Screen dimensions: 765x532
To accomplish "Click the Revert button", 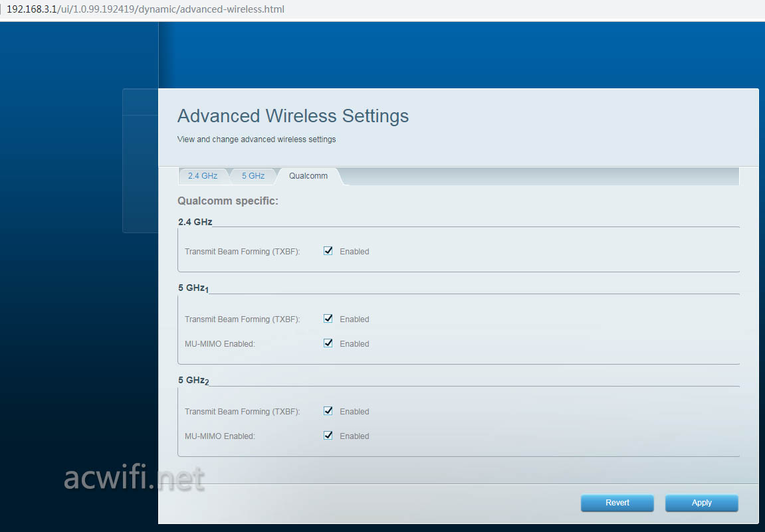I will coord(617,503).
